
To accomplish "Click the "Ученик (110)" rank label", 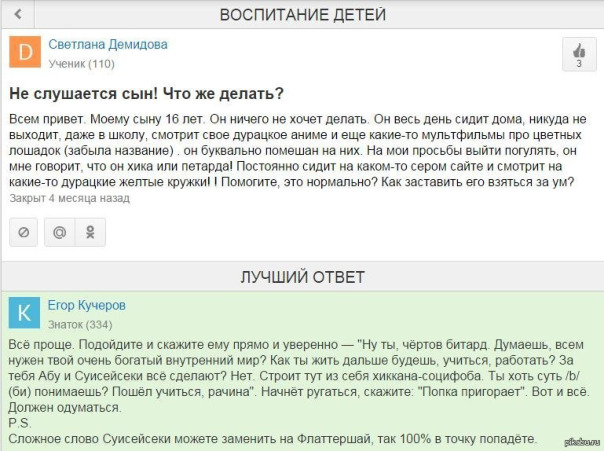I will [82, 64].
